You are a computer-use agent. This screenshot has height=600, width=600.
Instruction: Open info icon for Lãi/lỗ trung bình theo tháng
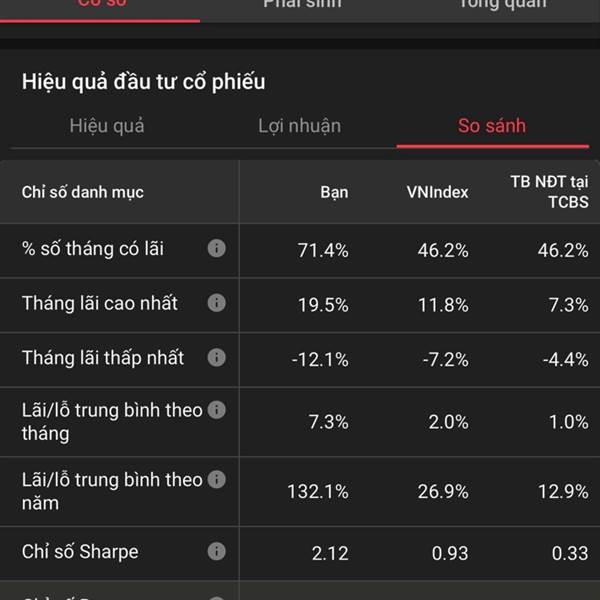point(217,410)
